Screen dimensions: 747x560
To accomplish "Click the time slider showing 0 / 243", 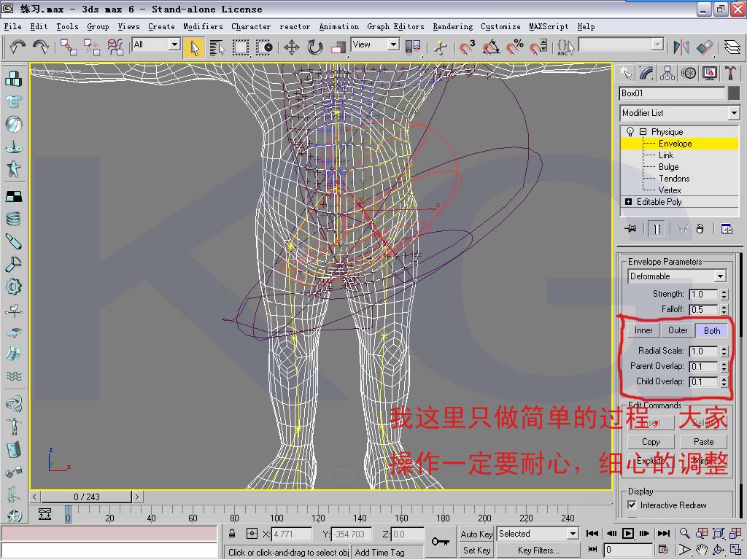I will [x=86, y=497].
